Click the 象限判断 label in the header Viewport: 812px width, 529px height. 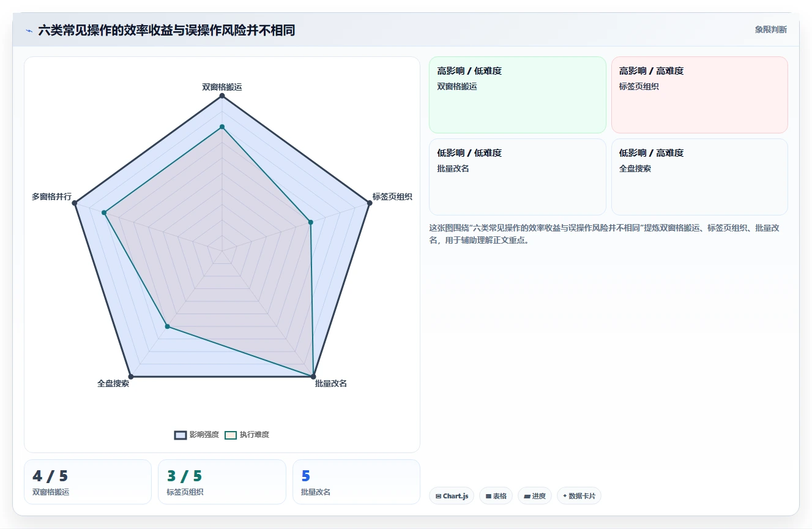pos(771,29)
